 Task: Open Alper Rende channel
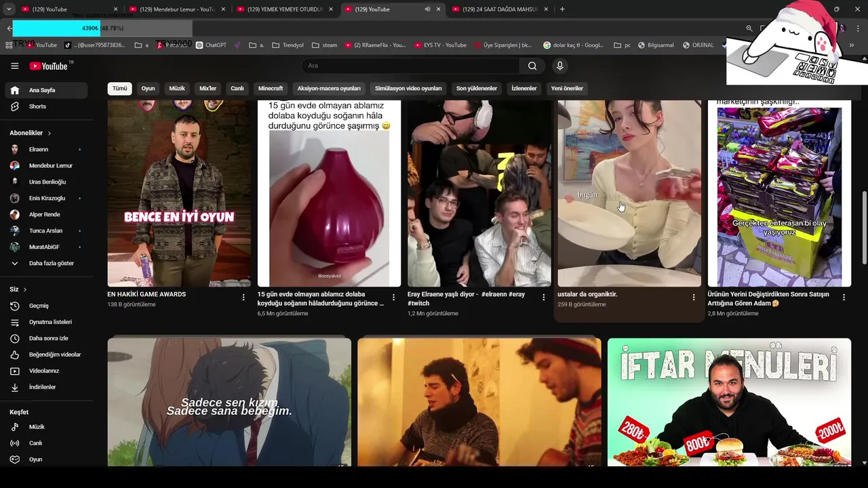pos(46,214)
